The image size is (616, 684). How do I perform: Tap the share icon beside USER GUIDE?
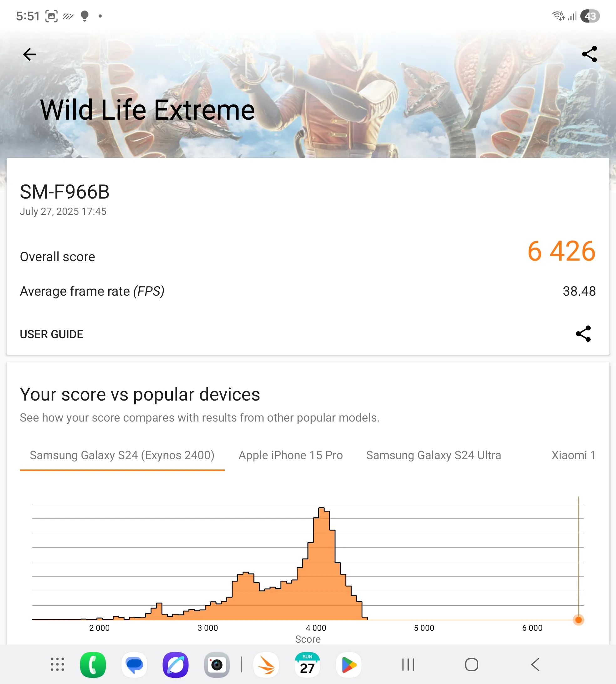point(583,334)
